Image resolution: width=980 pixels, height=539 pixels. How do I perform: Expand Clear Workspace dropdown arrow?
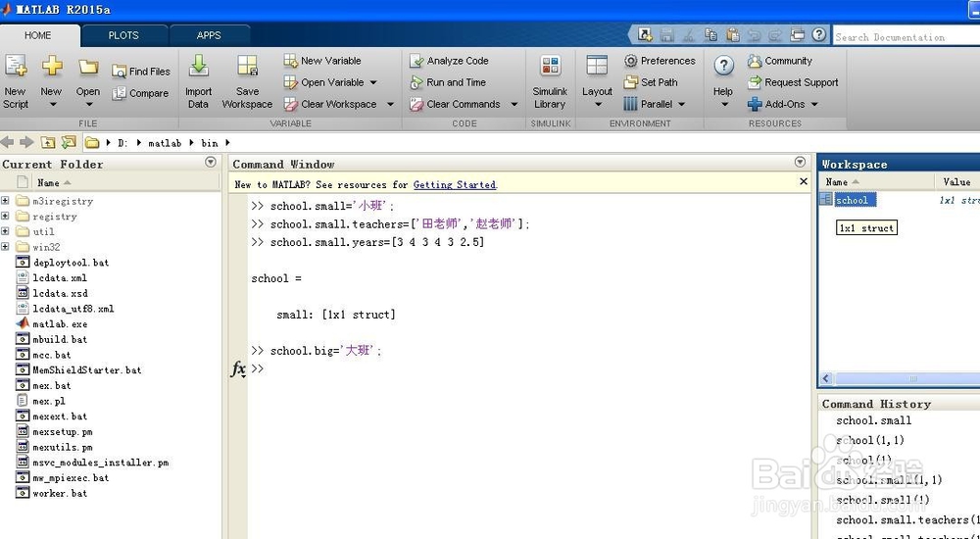[x=390, y=105]
